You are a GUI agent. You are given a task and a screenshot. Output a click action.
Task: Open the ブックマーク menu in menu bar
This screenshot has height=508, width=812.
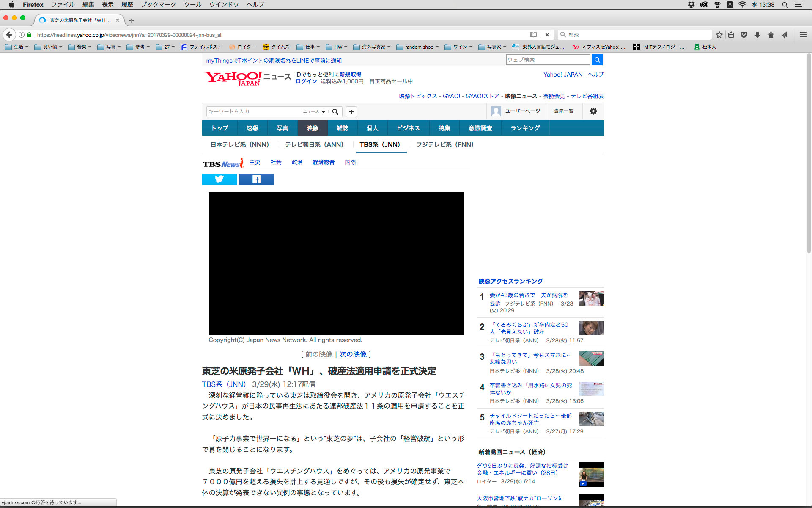pyautogui.click(x=158, y=5)
